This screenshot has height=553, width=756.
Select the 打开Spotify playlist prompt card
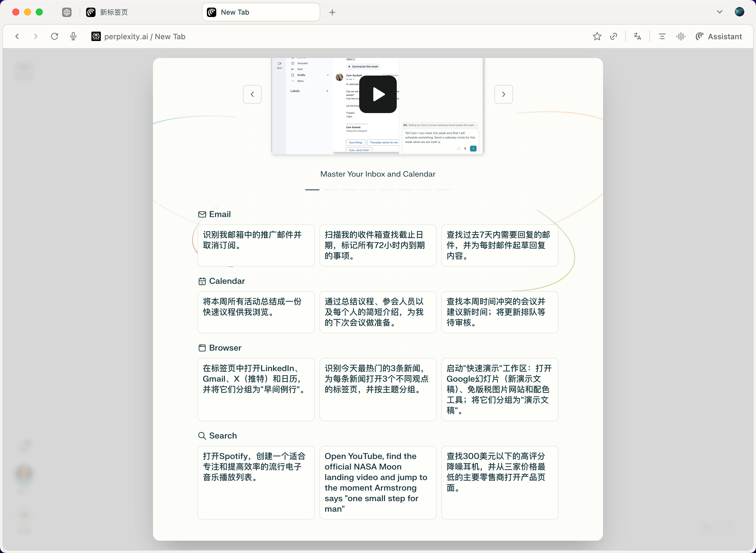coord(256,482)
